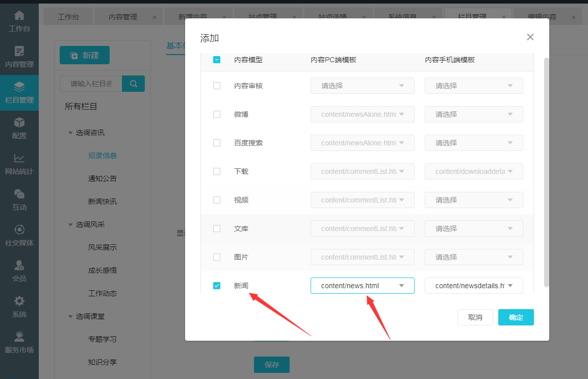
Task: Select 风采展示 in the column tree
Action: pyautogui.click(x=103, y=247)
